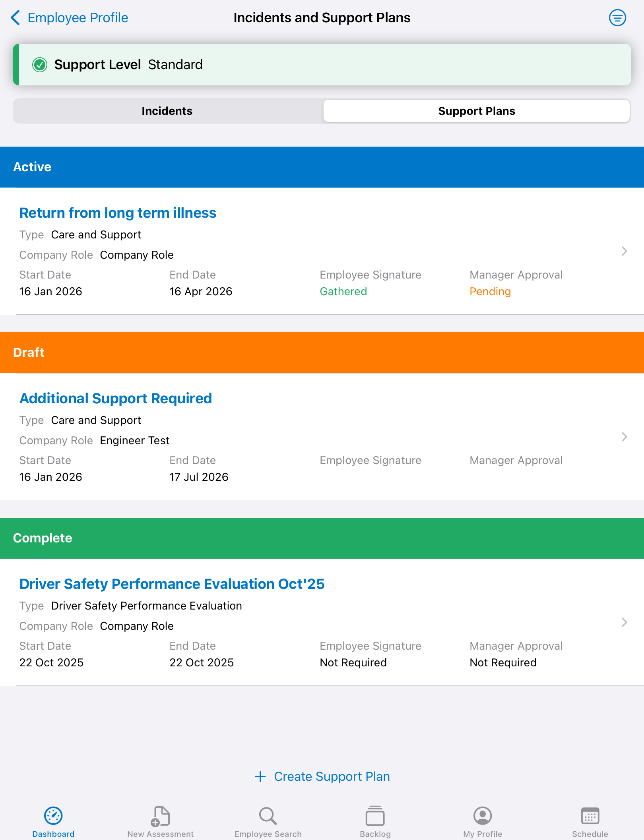Tap the Incidents and Support Plans title
The width and height of the screenshot is (644, 840).
[322, 18]
